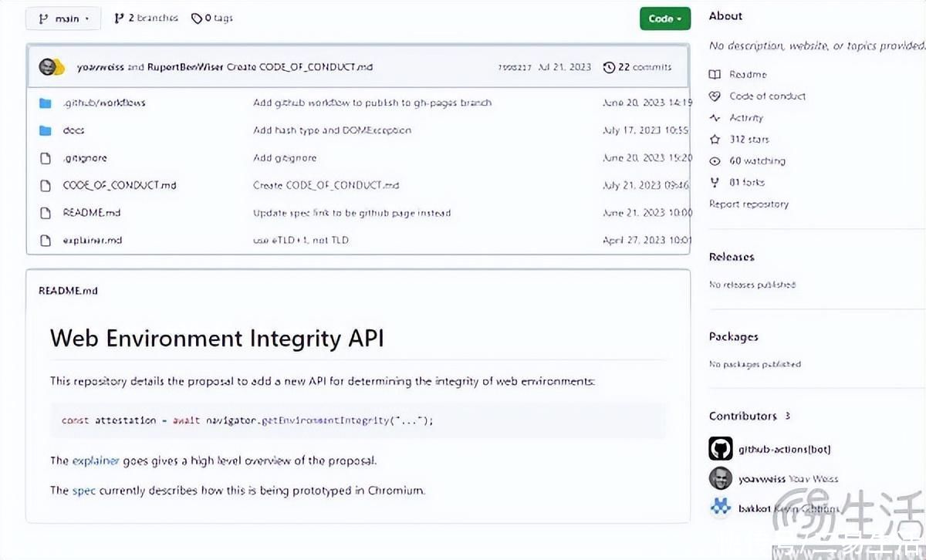The height and width of the screenshot is (560, 926).
Task: Open commit 'use eTLD+1, not TLD'
Action: pos(301,240)
